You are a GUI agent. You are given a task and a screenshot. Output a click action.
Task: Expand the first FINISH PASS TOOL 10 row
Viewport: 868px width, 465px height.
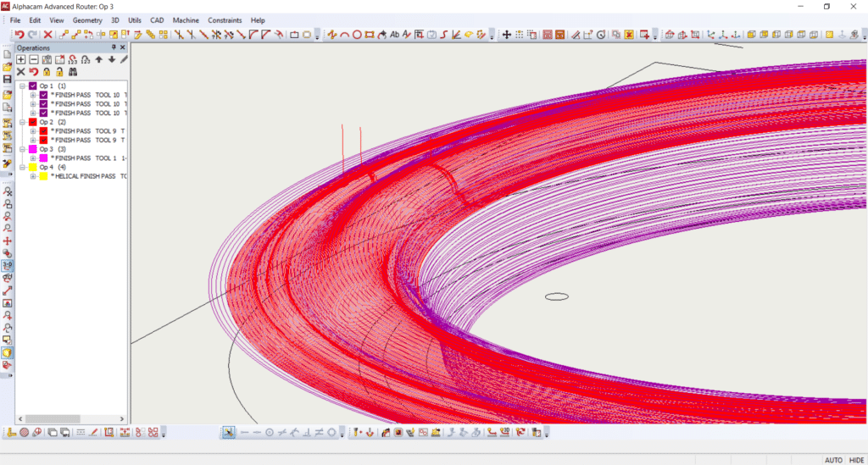click(33, 95)
